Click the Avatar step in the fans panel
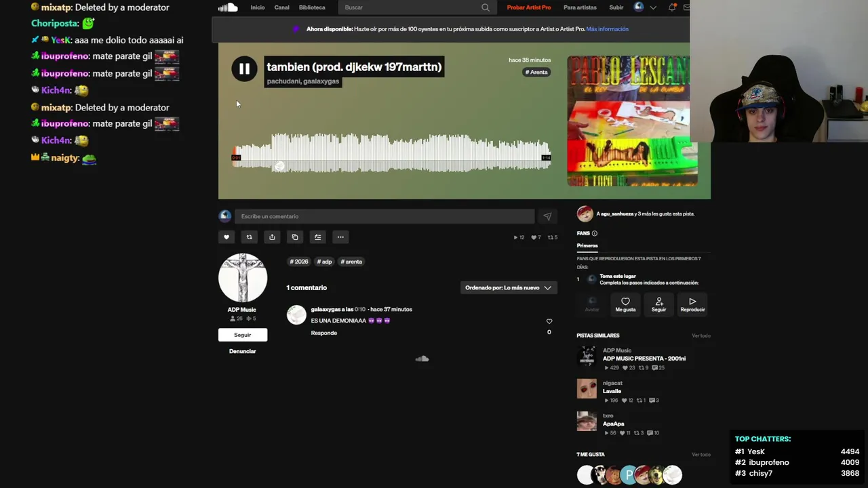 tap(592, 304)
